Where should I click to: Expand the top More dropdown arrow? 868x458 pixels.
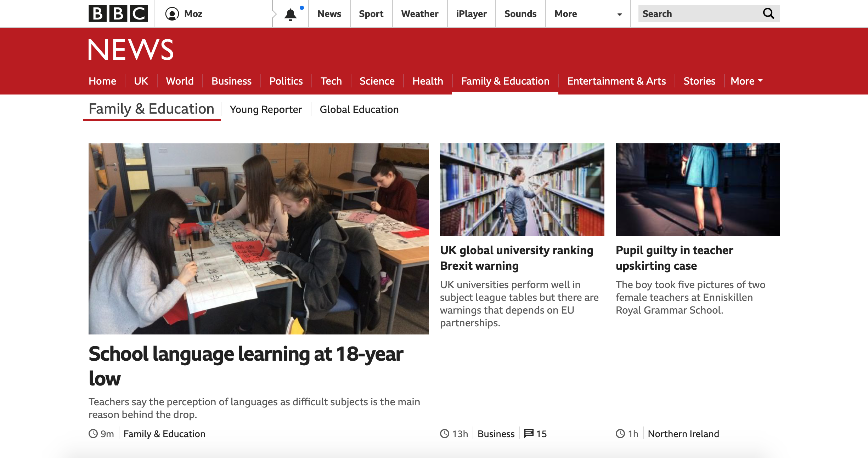619,15
